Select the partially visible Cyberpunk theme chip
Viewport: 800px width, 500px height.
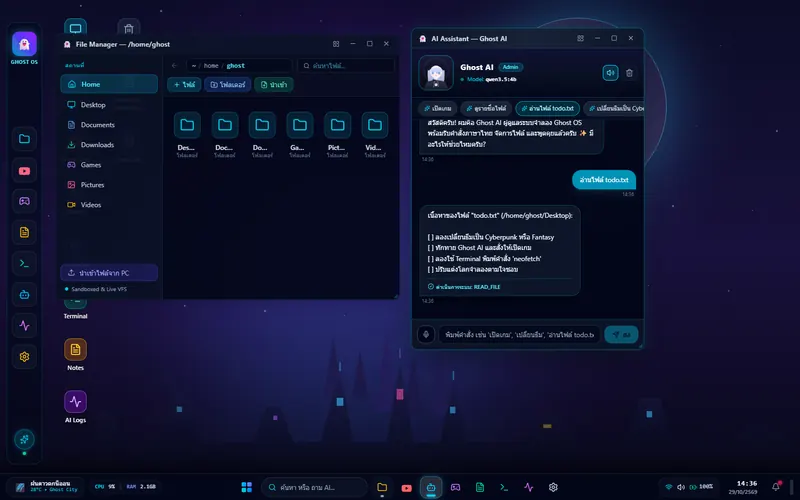coord(614,109)
